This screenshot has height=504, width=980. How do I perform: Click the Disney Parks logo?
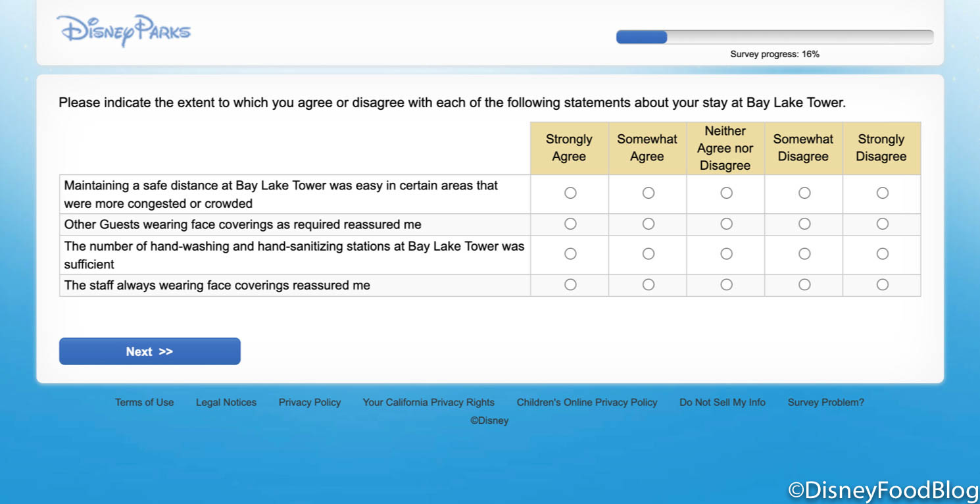click(124, 31)
